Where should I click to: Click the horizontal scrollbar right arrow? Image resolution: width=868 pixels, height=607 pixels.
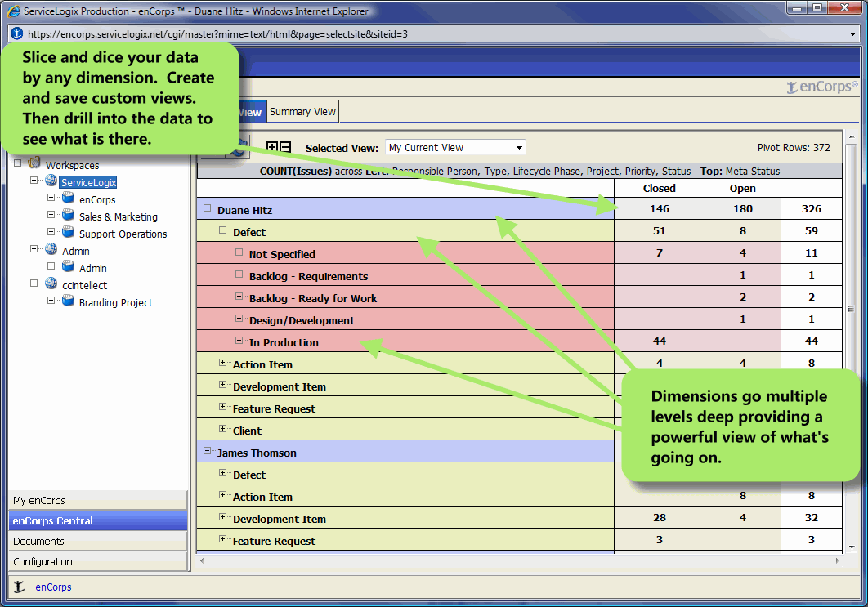click(837, 560)
